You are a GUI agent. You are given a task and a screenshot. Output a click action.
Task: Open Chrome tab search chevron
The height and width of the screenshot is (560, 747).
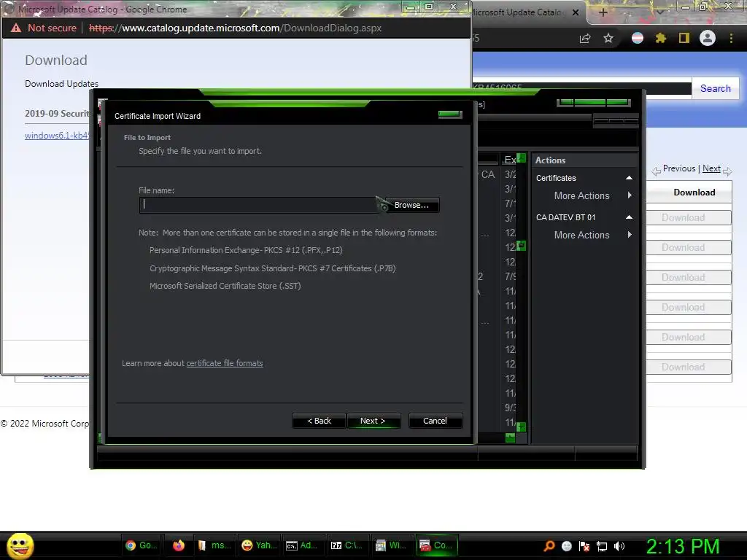pos(660,13)
